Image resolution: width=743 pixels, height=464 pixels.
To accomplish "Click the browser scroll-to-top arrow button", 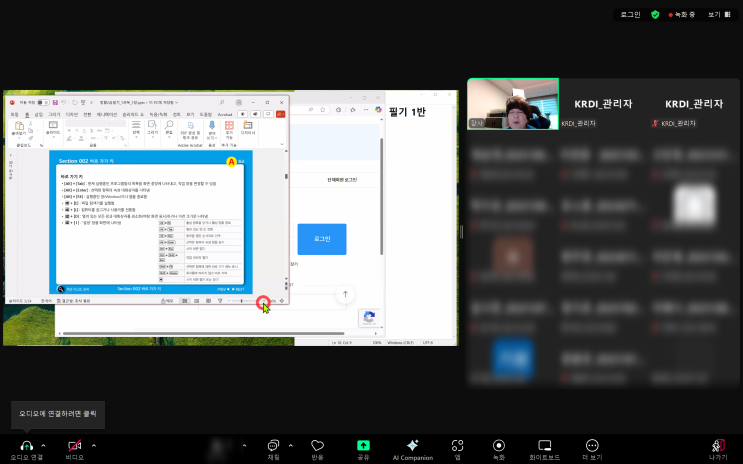I will (x=345, y=294).
